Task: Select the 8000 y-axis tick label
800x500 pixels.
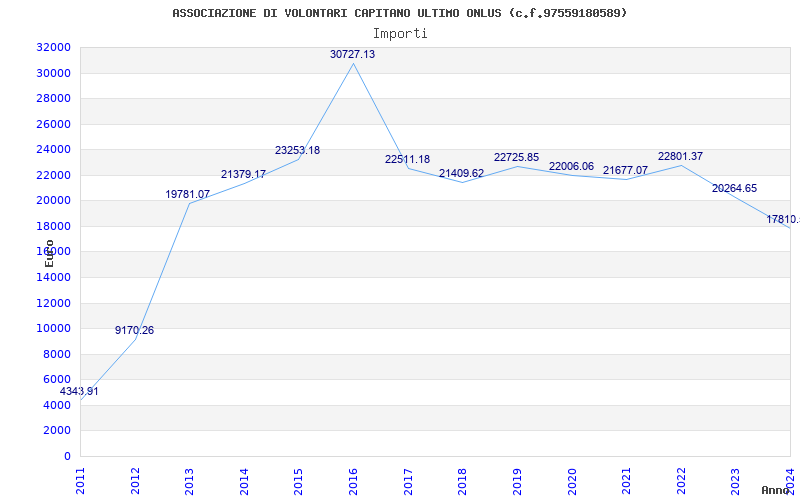Action: click(57, 354)
